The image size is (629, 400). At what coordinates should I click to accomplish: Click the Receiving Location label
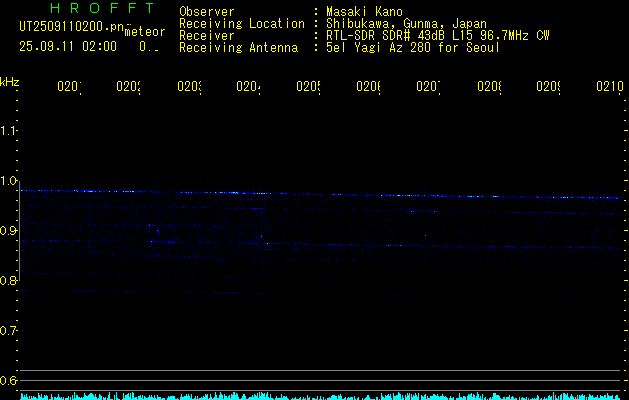pos(242,24)
